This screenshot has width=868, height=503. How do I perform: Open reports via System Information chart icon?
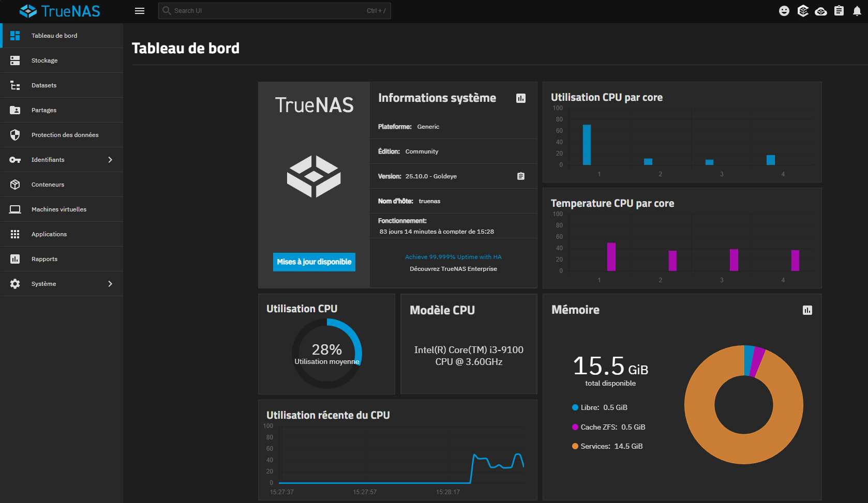click(520, 98)
